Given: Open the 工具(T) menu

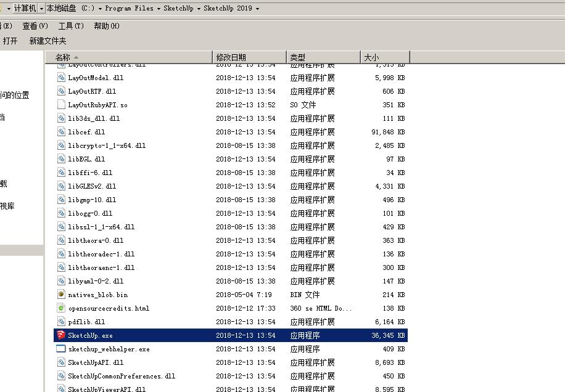Looking at the screenshot, I should [x=71, y=26].
